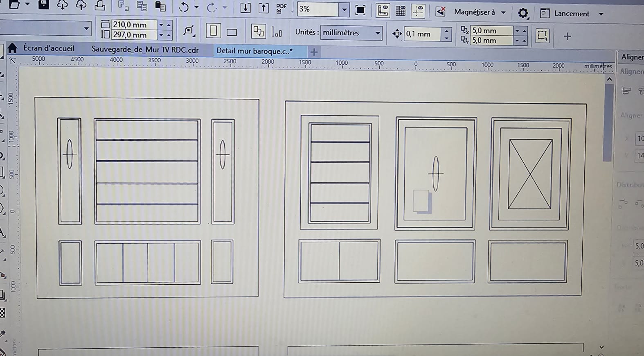644x356 pixels.
Task: Open the zoom level dropdown at 3%
Action: (345, 10)
